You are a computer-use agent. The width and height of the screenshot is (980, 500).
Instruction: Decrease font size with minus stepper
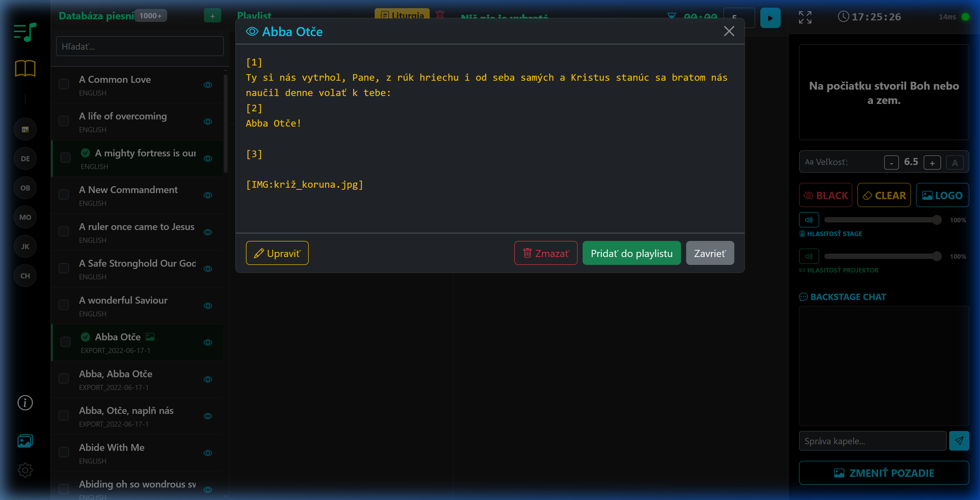coord(891,163)
